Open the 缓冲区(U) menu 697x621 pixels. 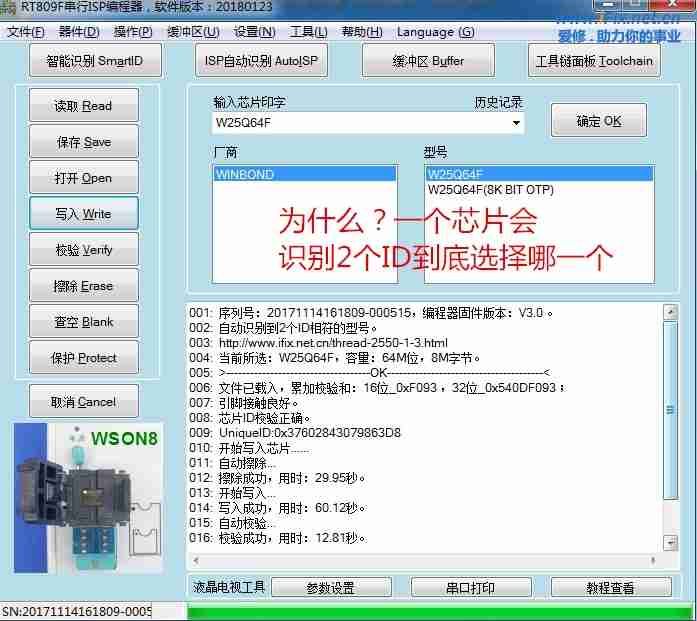193,32
